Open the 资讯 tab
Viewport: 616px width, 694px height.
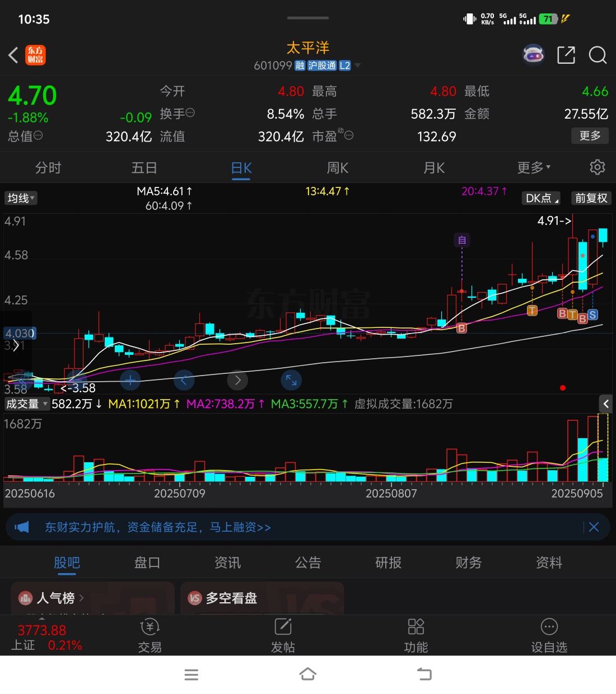(227, 562)
